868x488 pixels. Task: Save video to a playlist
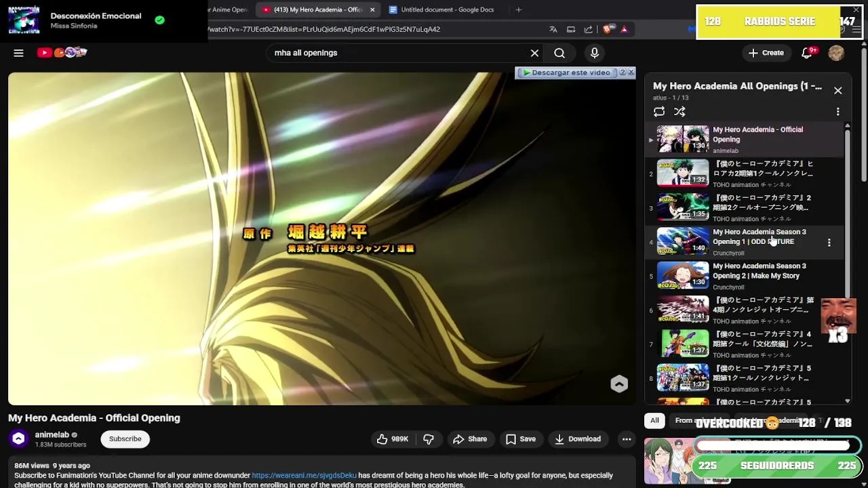[x=521, y=439]
